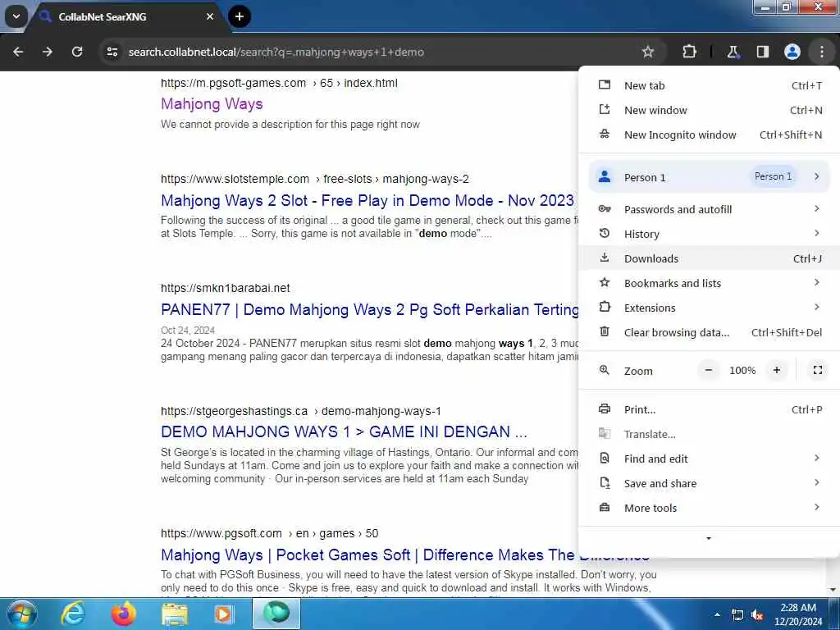This screenshot has height=630, width=840.
Task: Open the Mahjong Ways result link
Action: coord(212,104)
